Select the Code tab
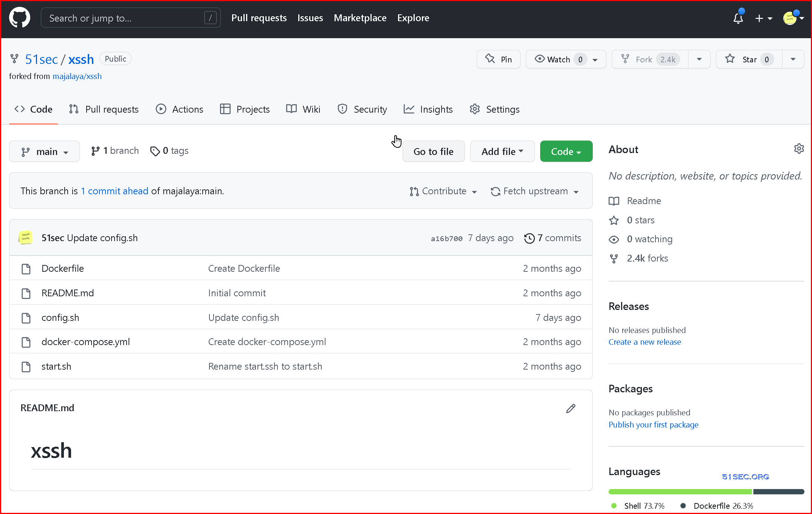The height and width of the screenshot is (514, 812). (x=33, y=109)
